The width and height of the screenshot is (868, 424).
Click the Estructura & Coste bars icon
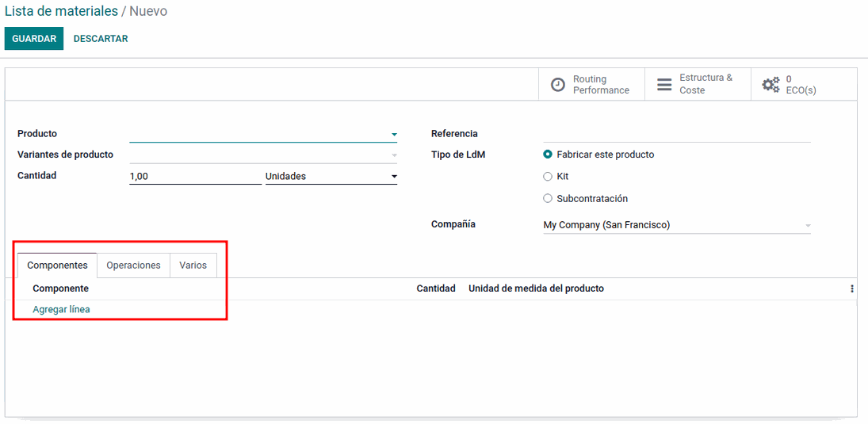click(664, 85)
